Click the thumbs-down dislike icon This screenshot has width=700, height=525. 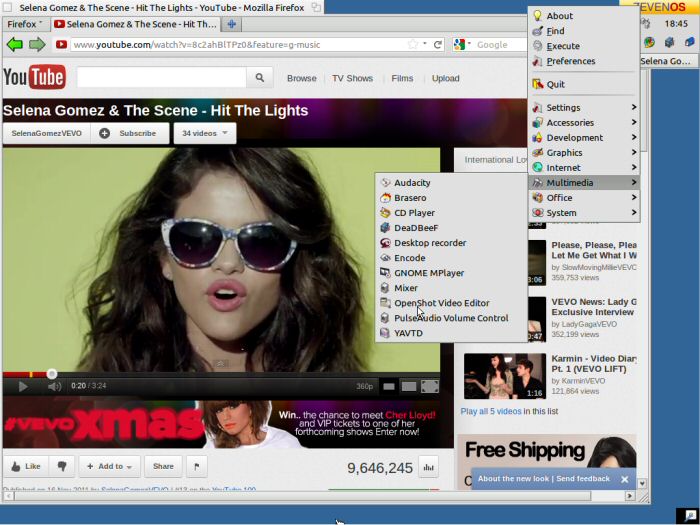point(62,466)
